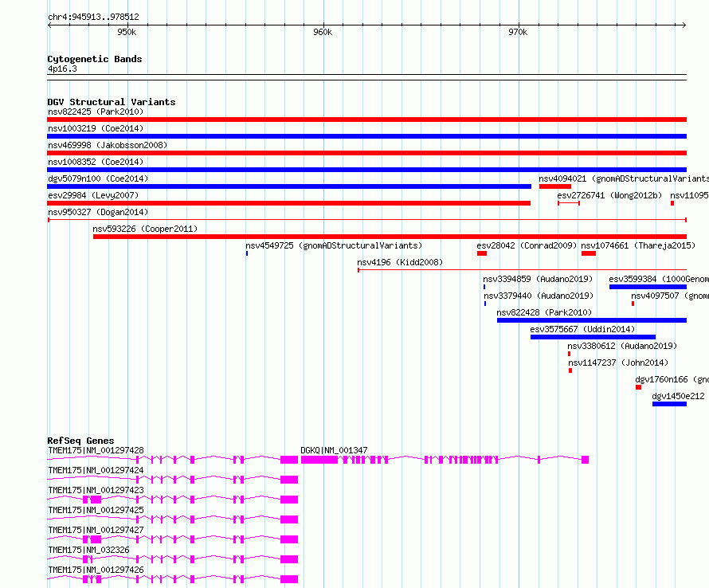Click the DGV Structural Variants track title

tap(112, 102)
